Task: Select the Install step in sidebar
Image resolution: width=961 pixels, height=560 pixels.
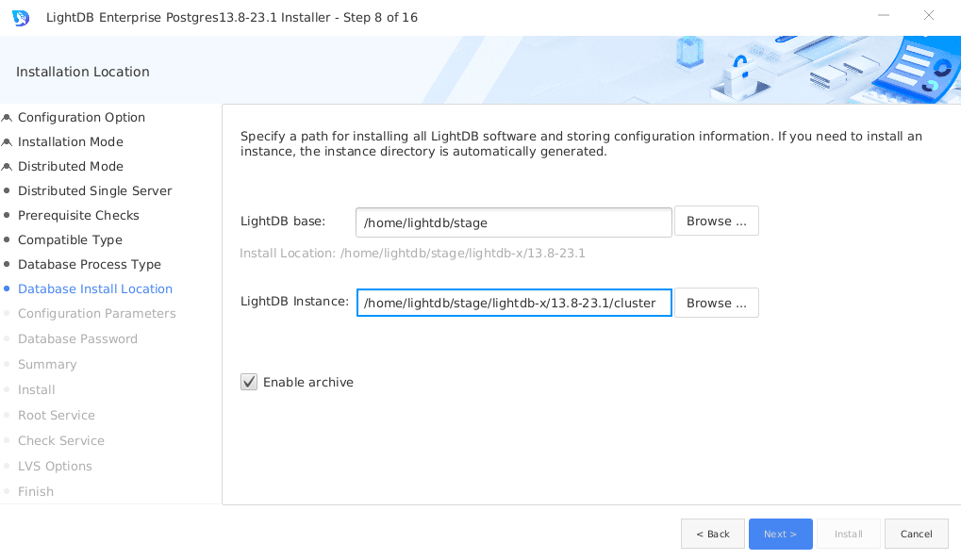Action: click(36, 389)
